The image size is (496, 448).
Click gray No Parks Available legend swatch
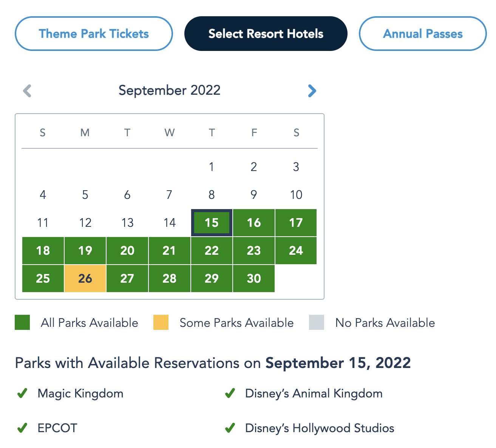[x=317, y=323]
